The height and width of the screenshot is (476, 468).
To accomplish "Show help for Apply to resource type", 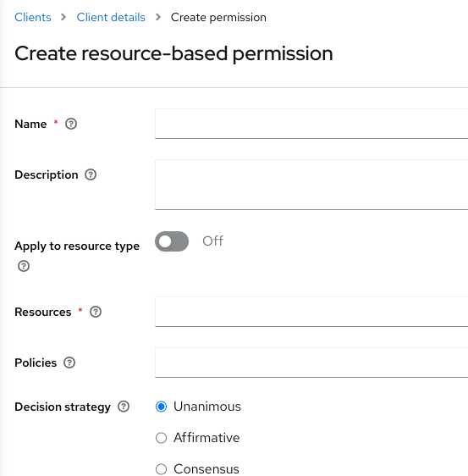I will (x=24, y=266).
